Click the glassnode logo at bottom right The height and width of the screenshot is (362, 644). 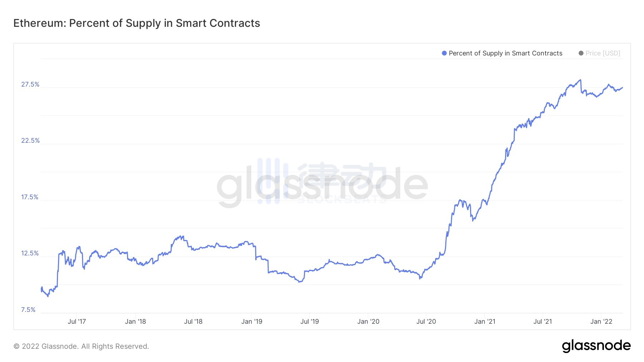click(x=596, y=346)
